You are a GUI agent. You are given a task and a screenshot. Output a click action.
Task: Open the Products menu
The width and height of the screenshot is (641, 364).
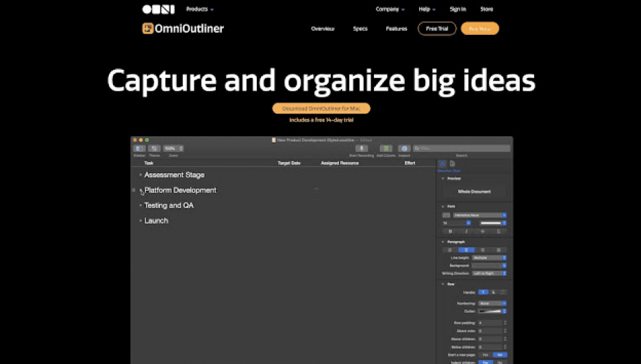pos(200,9)
